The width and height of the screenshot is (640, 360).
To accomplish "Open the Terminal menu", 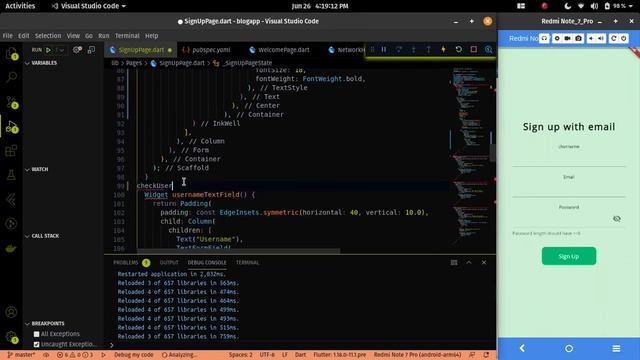I will (x=127, y=36).
